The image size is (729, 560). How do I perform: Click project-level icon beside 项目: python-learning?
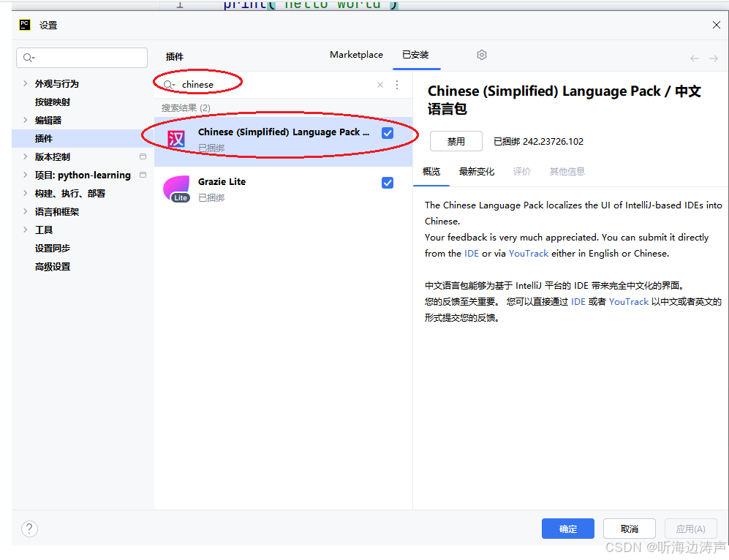[143, 175]
